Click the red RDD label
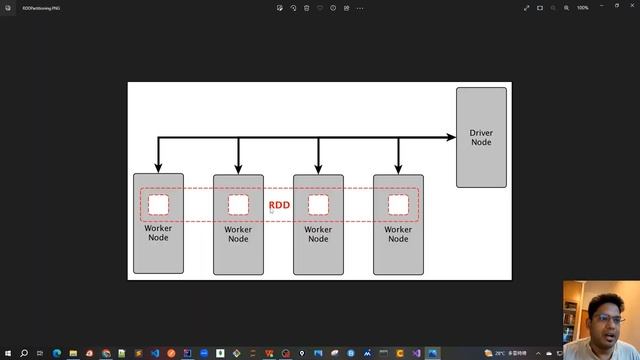Viewport: 640px width, 360px height. (x=279, y=205)
